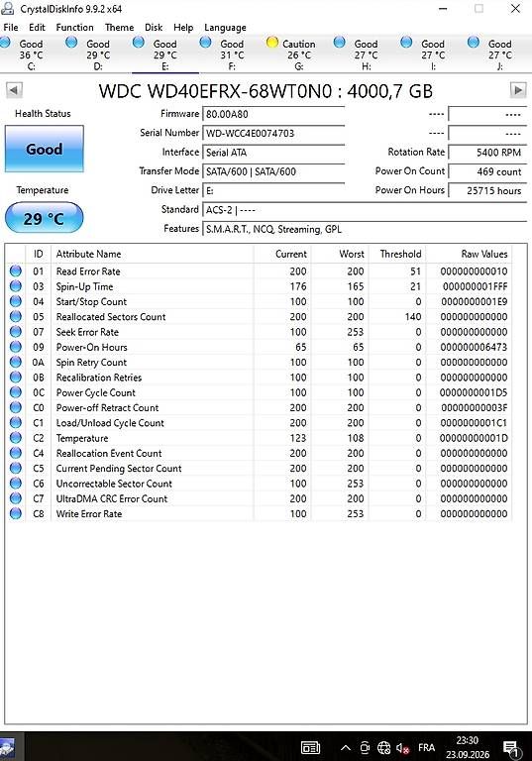The width and height of the screenshot is (532, 761).
Task: Click the status orb for Uncorrectable Sector Count
Action: [x=16, y=483]
